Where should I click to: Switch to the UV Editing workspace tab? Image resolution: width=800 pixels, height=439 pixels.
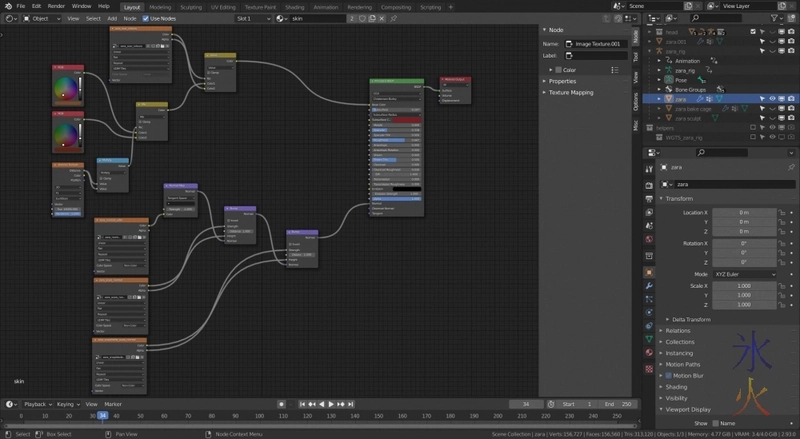223,7
